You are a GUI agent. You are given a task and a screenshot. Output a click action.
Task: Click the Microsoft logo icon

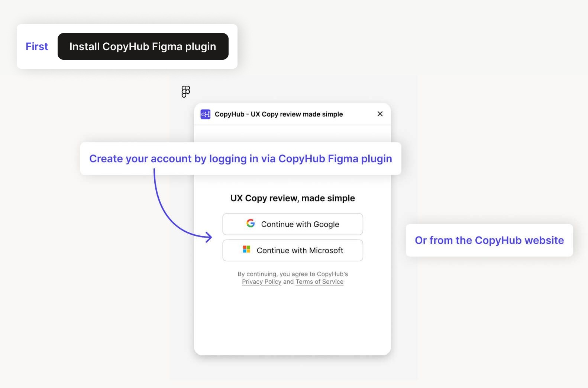pyautogui.click(x=246, y=249)
